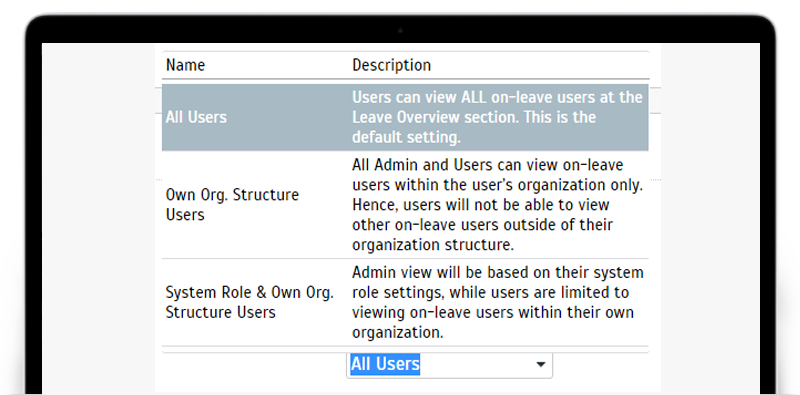The height and width of the screenshot is (395, 800).
Task: Select 'System Role & Own Org. Structure Users'
Action: [405, 302]
